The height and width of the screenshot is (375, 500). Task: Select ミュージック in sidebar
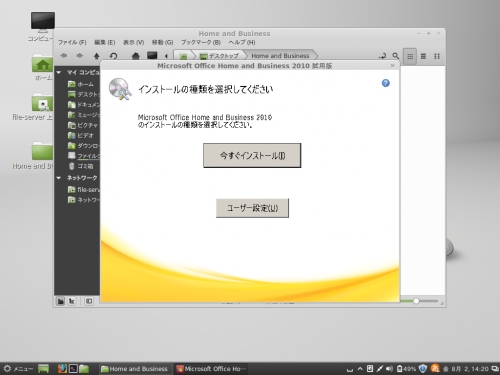pos(83,115)
